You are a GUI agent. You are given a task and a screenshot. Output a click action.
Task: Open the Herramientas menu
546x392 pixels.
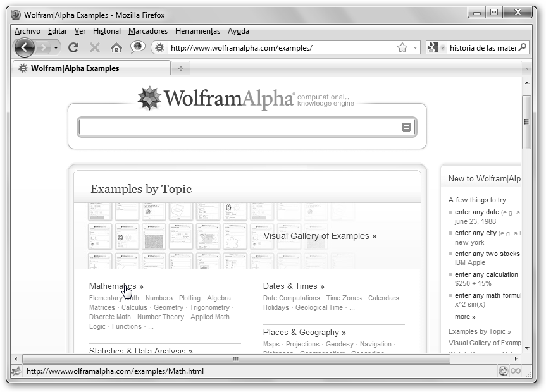[x=197, y=31]
